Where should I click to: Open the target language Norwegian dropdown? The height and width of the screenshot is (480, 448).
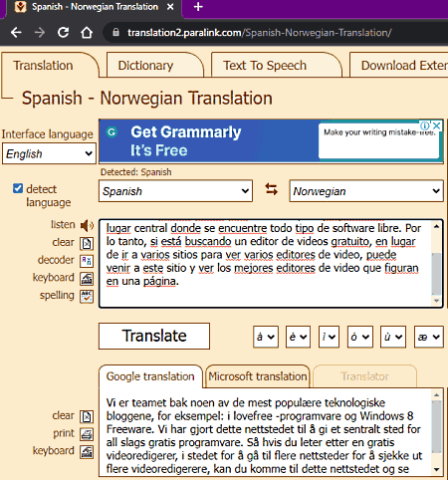[x=366, y=191]
